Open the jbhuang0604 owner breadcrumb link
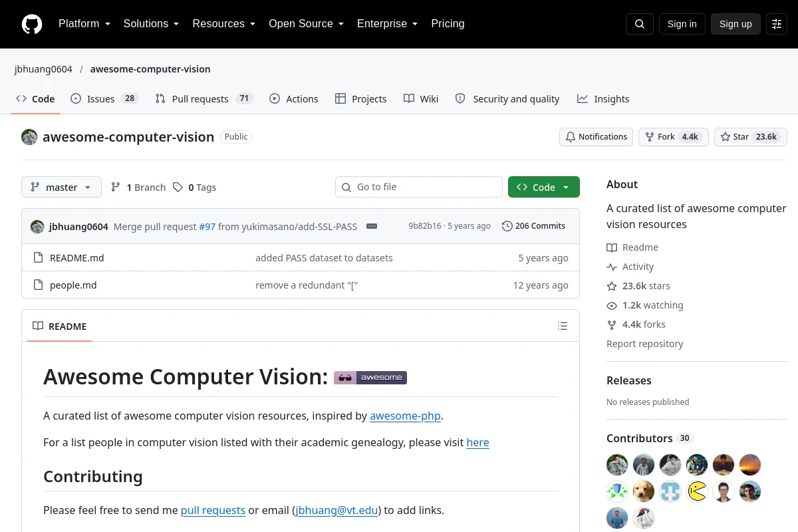Image resolution: width=798 pixels, height=532 pixels. click(x=43, y=69)
